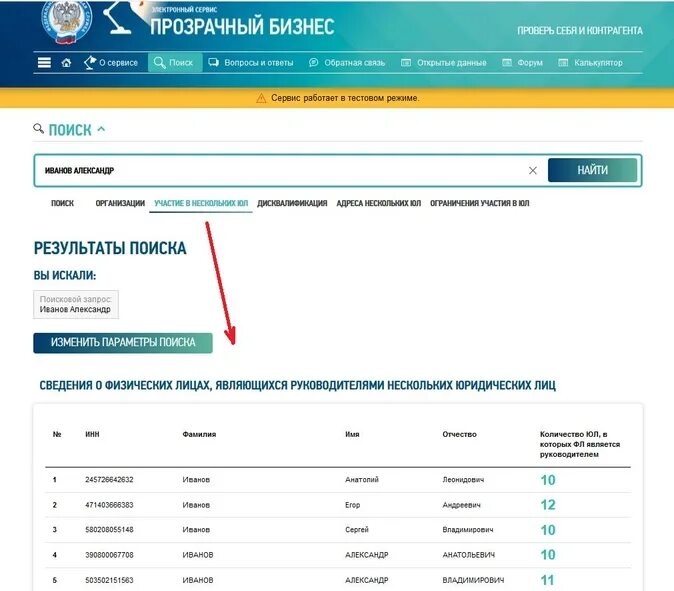The image size is (674, 591).
Task: Open the О сервисе lamp icon item
Action: tap(110, 63)
